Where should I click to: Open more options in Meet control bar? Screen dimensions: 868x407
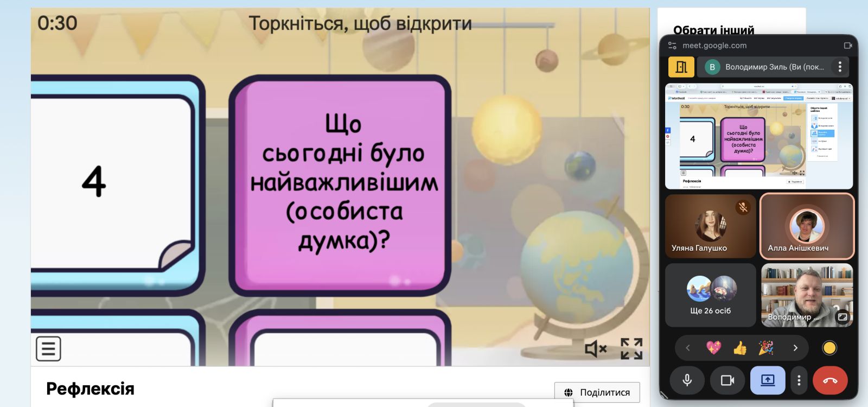(x=799, y=380)
